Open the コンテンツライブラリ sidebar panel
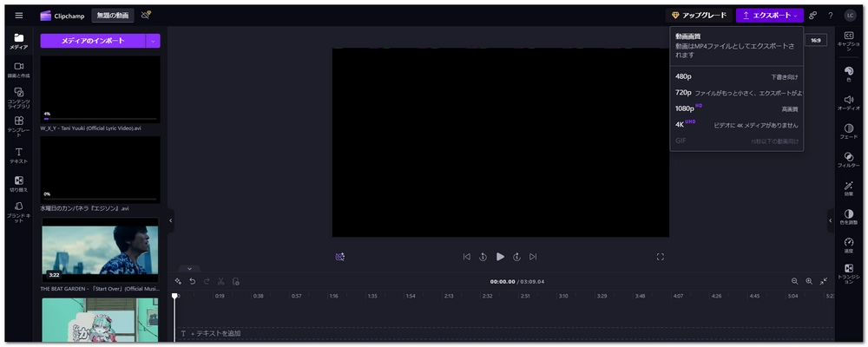The height and width of the screenshot is (347, 868). 19,96
